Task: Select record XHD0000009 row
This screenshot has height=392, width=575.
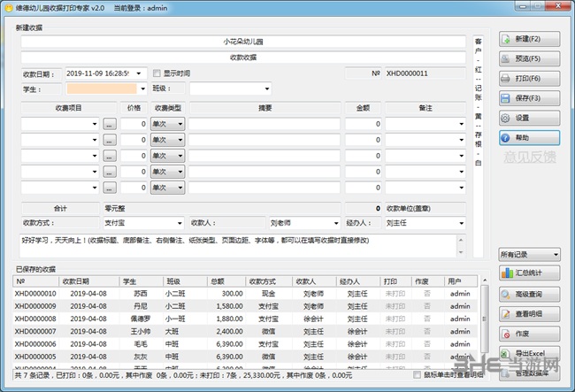Action: point(245,306)
